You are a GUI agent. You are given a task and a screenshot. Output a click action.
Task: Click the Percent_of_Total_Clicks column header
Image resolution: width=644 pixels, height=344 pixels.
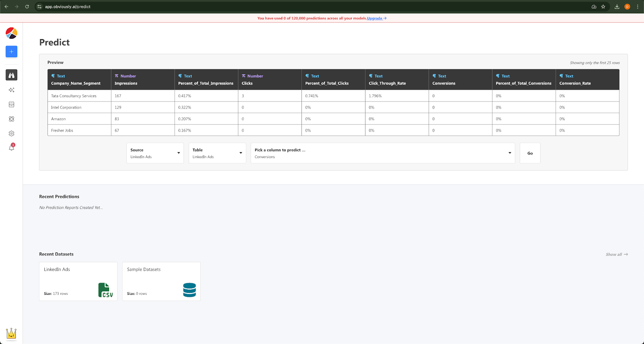click(x=333, y=79)
